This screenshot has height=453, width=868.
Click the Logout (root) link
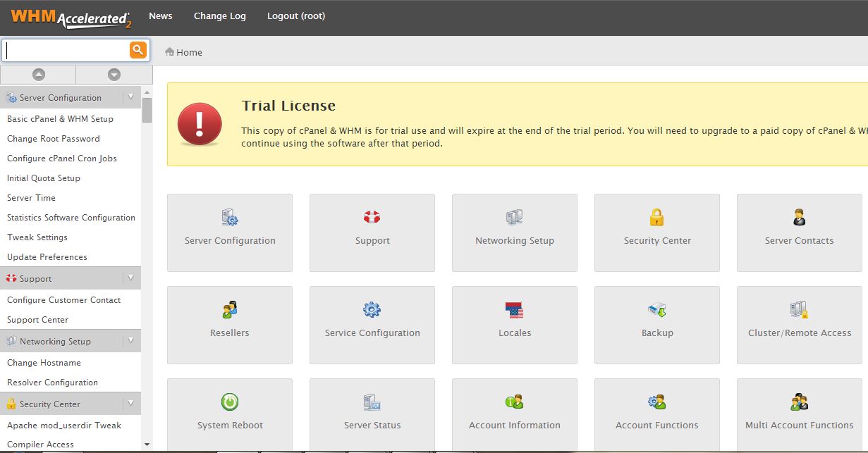(x=296, y=16)
